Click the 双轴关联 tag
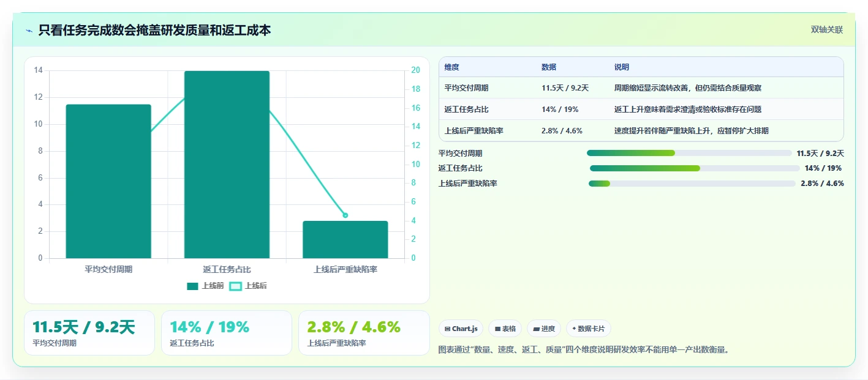 pos(827,30)
